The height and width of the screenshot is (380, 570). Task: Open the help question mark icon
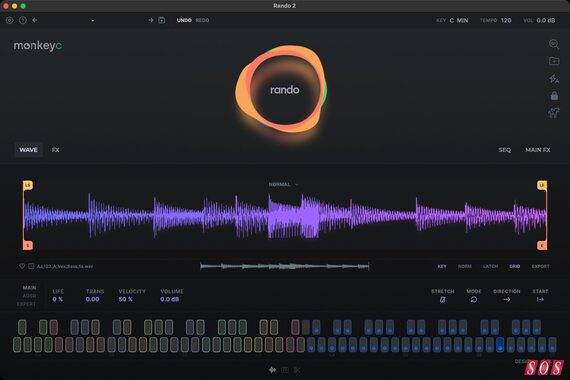pyautogui.click(x=23, y=20)
